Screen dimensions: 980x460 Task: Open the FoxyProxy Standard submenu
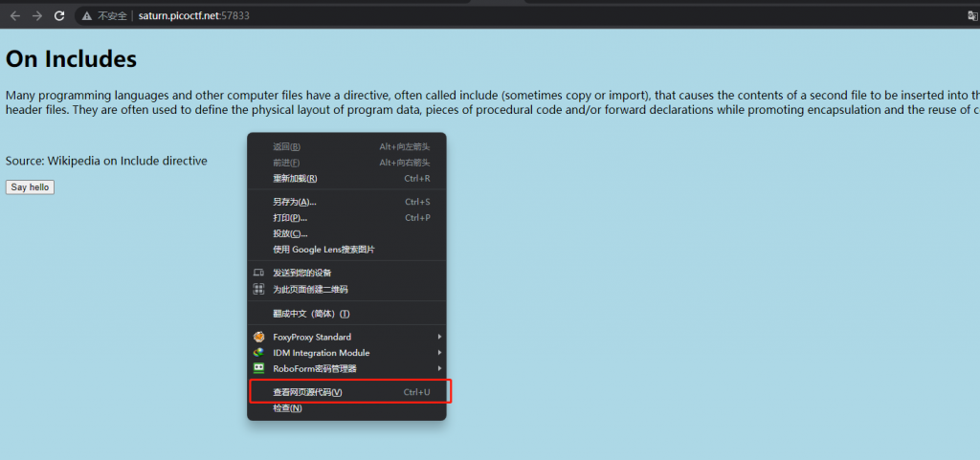[x=346, y=337]
